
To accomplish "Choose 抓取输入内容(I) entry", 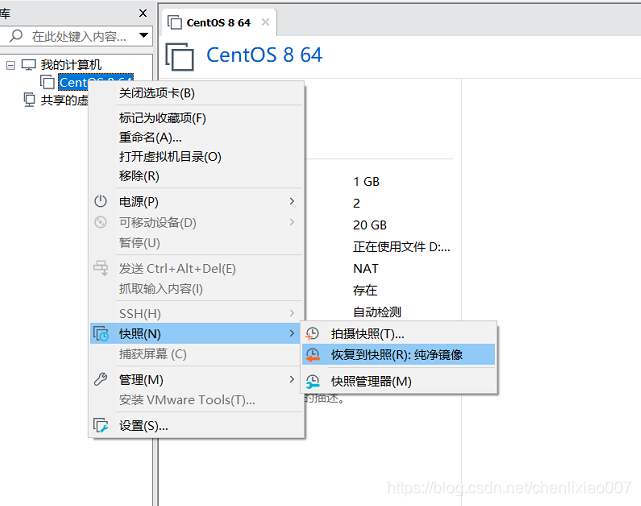I will click(197, 289).
